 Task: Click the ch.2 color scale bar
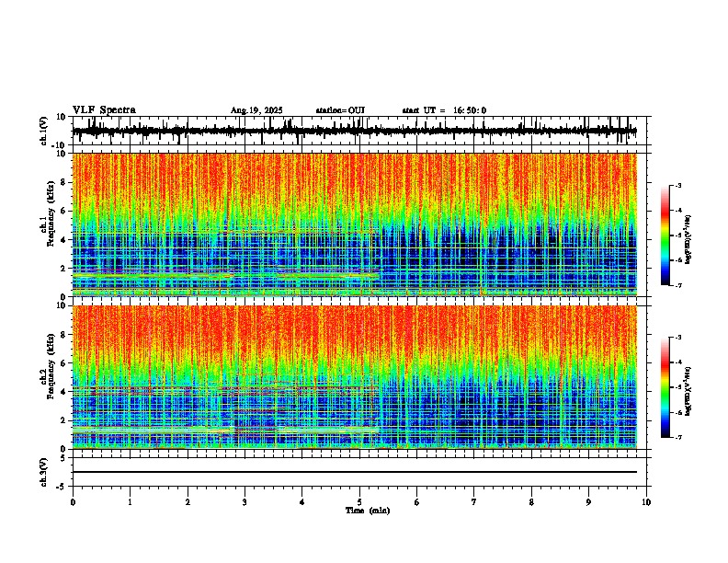tap(665, 387)
